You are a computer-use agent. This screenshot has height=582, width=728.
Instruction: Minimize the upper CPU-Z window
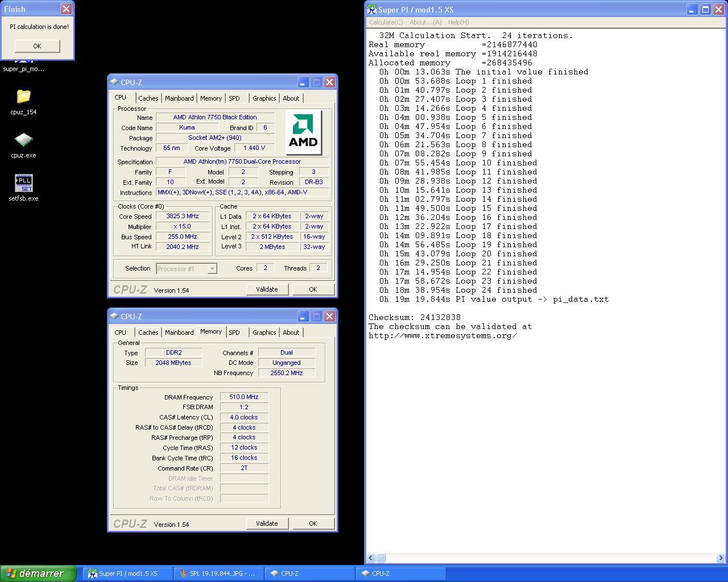click(x=303, y=82)
